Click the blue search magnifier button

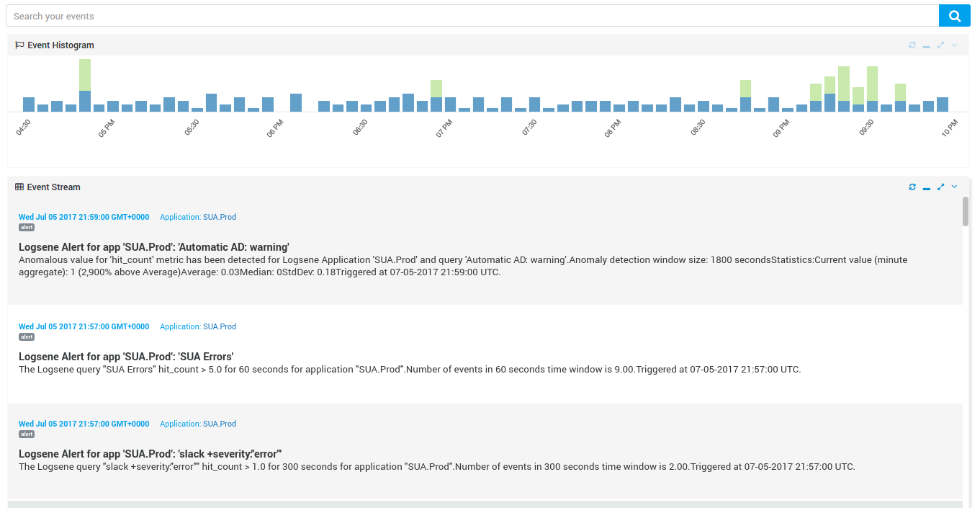point(955,16)
